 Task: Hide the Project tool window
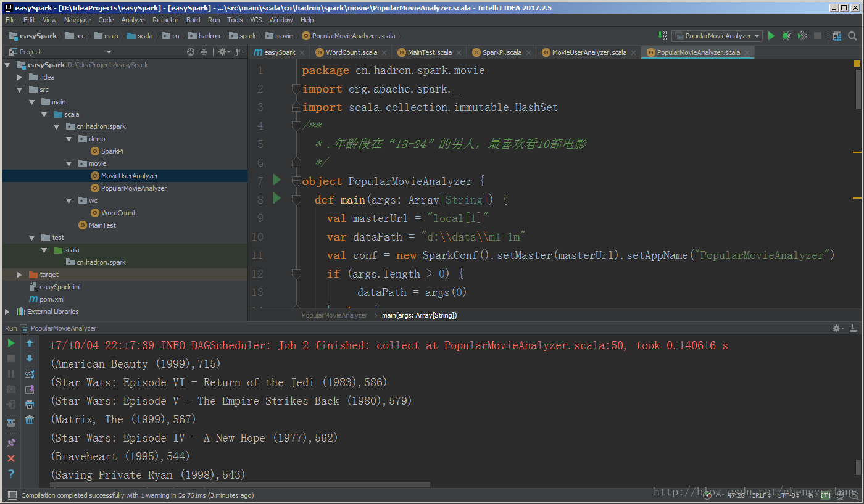point(239,52)
